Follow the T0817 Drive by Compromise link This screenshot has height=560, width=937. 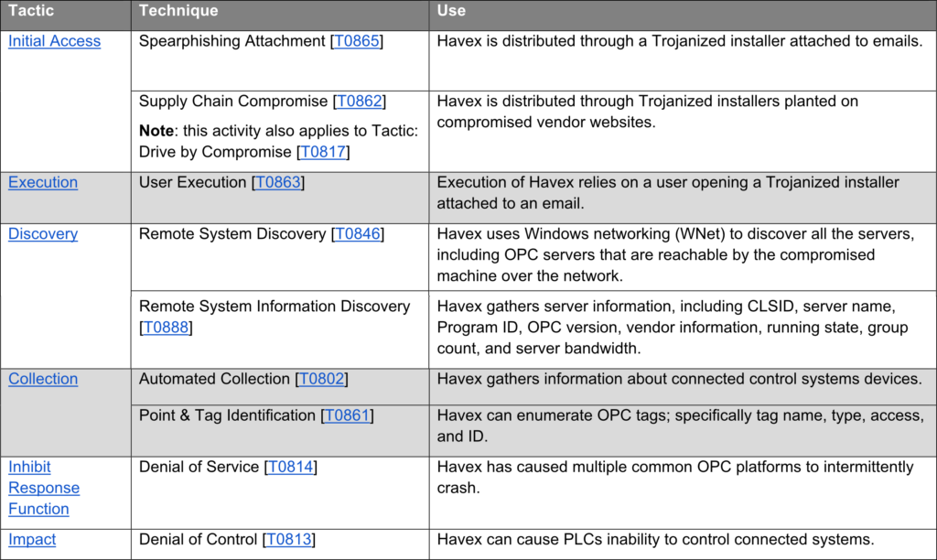[323, 152]
